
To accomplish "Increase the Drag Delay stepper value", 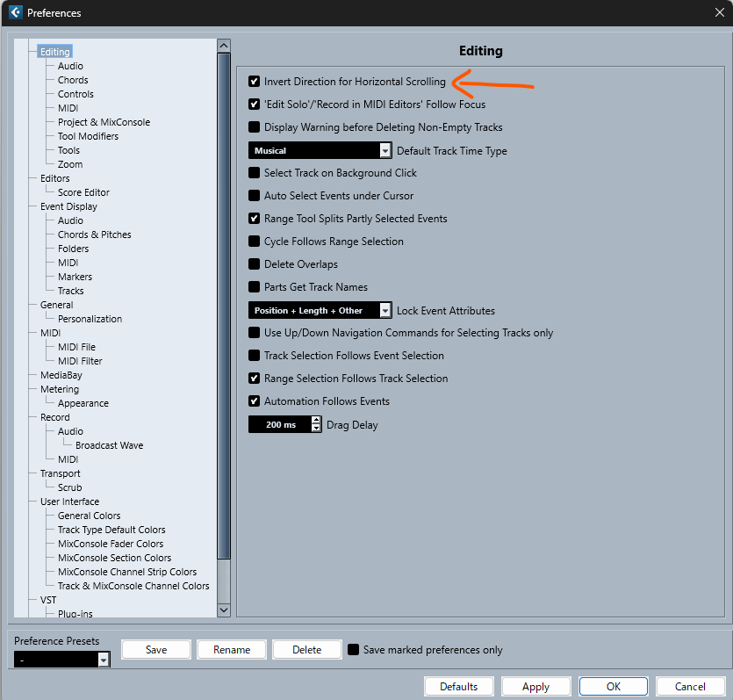I will 317,421.
